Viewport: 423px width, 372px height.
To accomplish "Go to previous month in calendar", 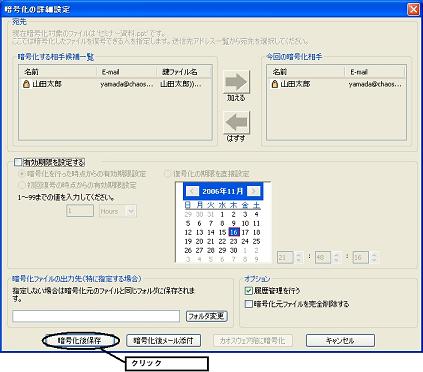I will click(192, 191).
